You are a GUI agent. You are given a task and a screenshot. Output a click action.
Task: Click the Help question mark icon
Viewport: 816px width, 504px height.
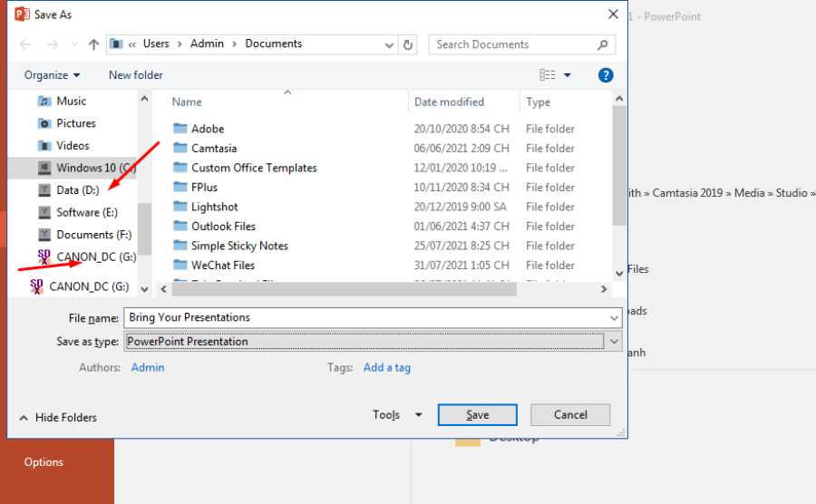click(x=606, y=75)
